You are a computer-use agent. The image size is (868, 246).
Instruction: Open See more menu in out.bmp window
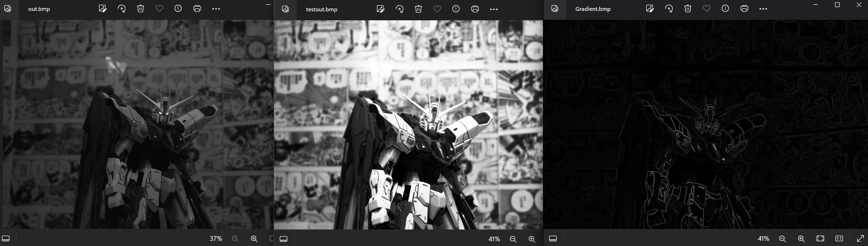[x=216, y=8]
